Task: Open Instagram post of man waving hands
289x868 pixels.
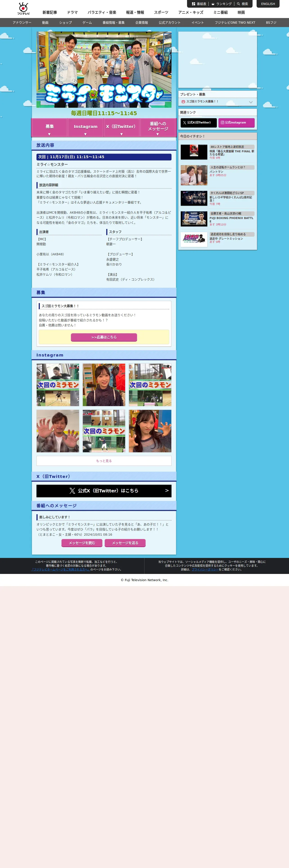Action: click(58, 431)
